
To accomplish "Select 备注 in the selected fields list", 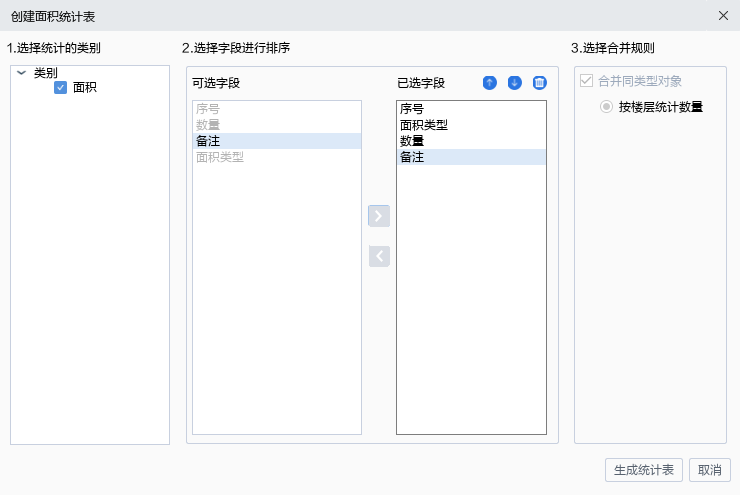I will pyautogui.click(x=471, y=157).
